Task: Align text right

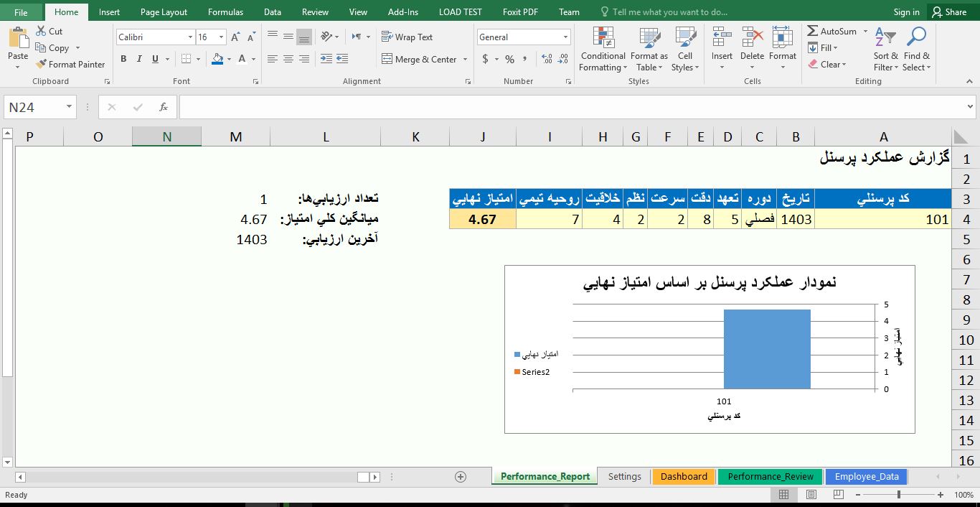Action: [304, 59]
